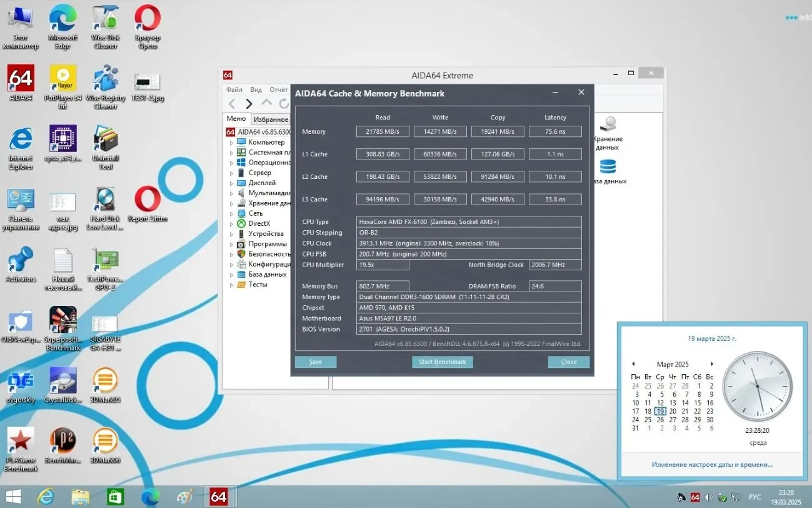Launch PotPlayer 64 bit from desktop

point(63,86)
